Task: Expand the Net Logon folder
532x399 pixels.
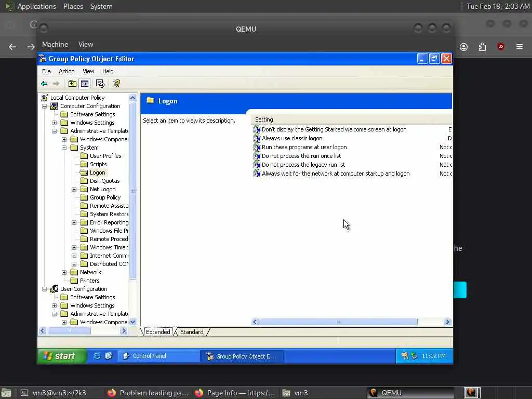Action: pos(74,189)
